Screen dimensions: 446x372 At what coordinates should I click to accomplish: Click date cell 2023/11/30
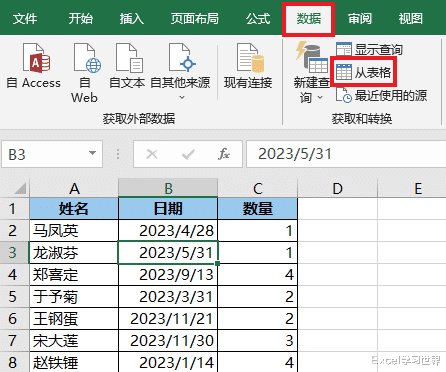click(168, 341)
